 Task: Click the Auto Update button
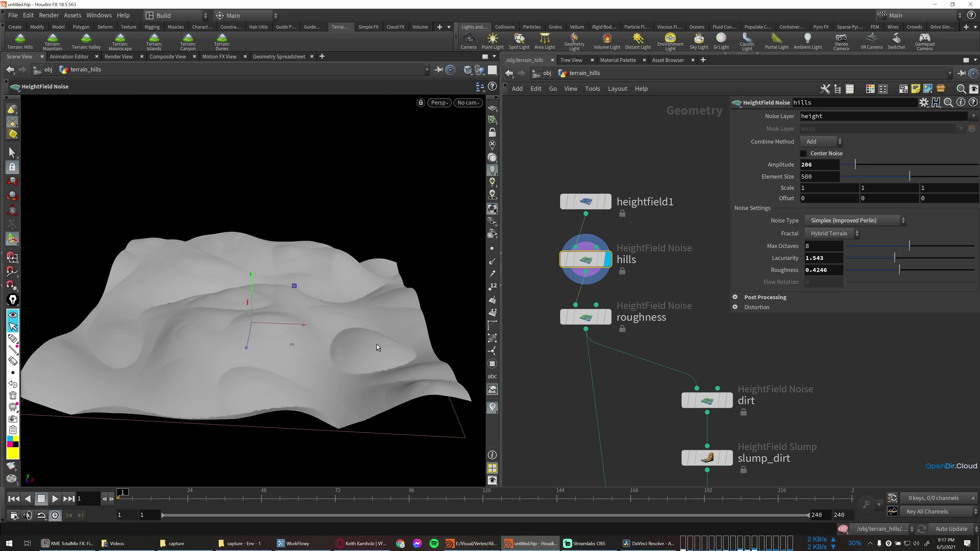[x=952, y=529]
